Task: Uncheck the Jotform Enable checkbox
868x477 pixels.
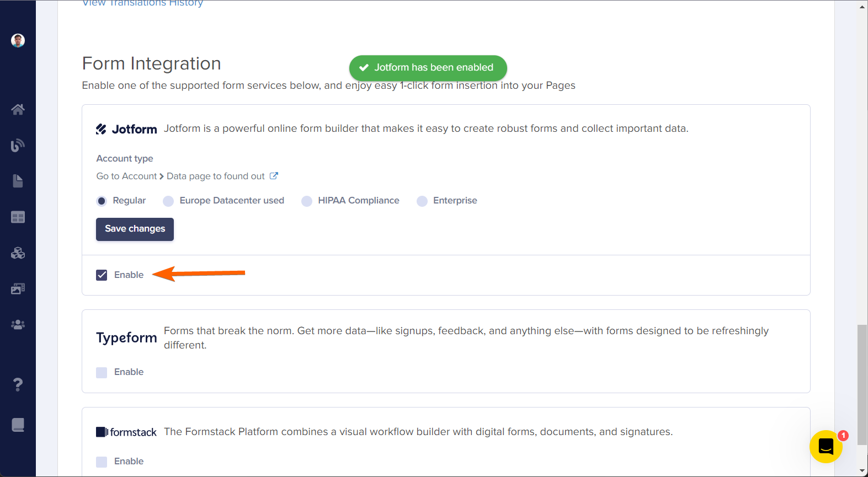Action: [x=102, y=275]
